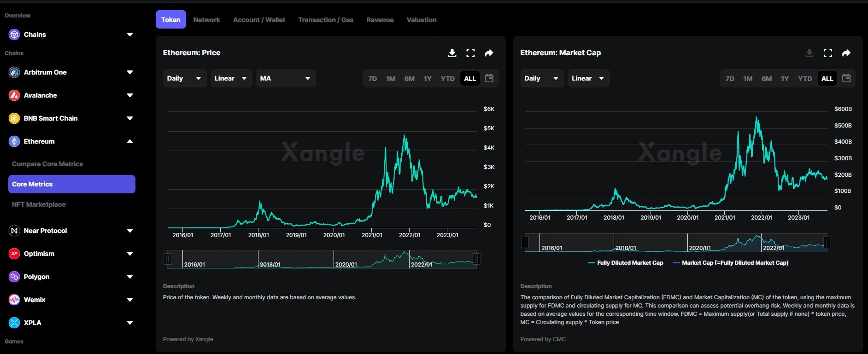The width and height of the screenshot is (868, 354).
Task: Open Daily interval dropdown on Price chart
Action: point(184,78)
